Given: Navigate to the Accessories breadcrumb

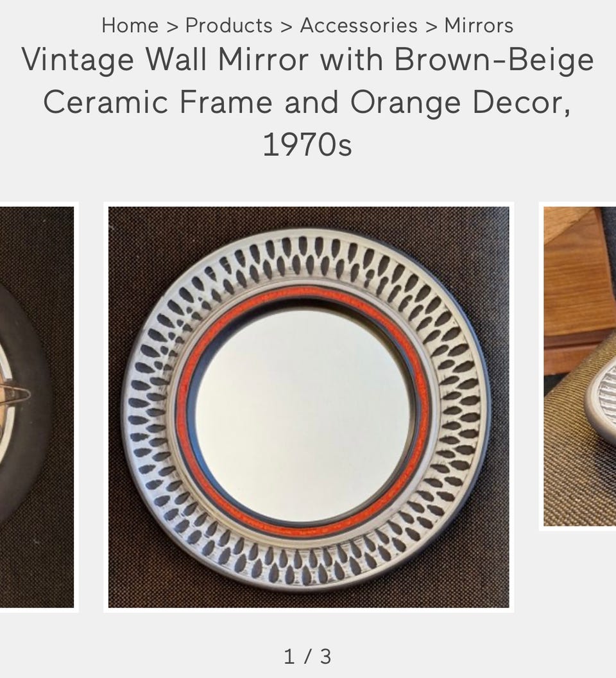Looking at the screenshot, I should 359,25.
